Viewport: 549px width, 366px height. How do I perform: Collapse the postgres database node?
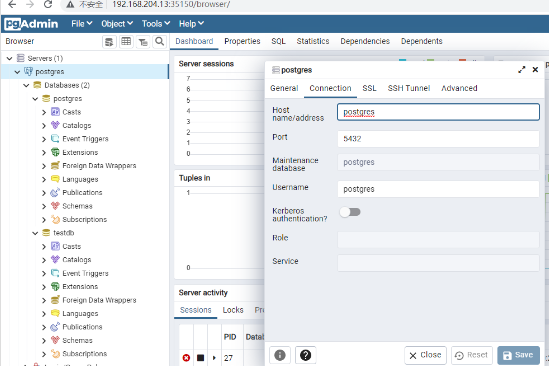[35, 99]
